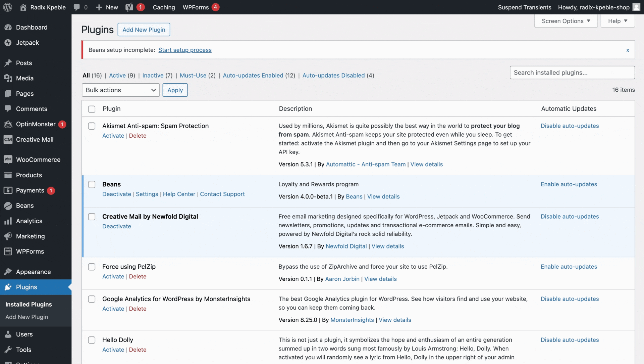This screenshot has height=364, width=644.
Task: Show Auto-updates Disabled (4) plugins
Action: [338, 75]
